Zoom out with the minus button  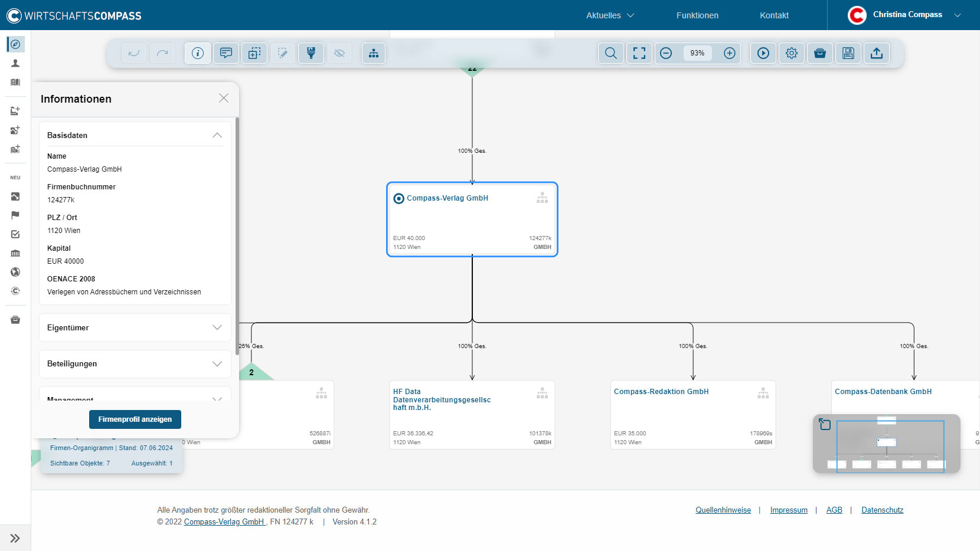pos(666,53)
